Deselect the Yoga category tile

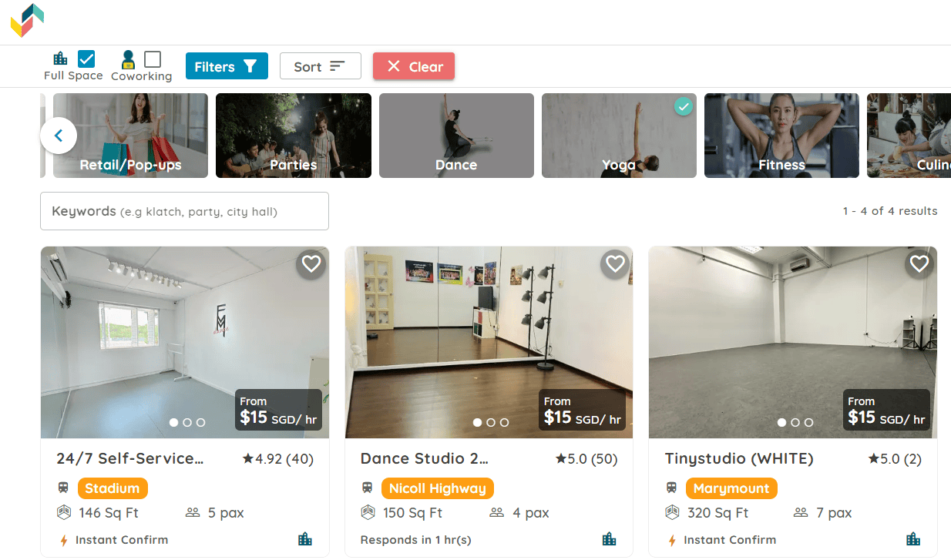coord(619,136)
